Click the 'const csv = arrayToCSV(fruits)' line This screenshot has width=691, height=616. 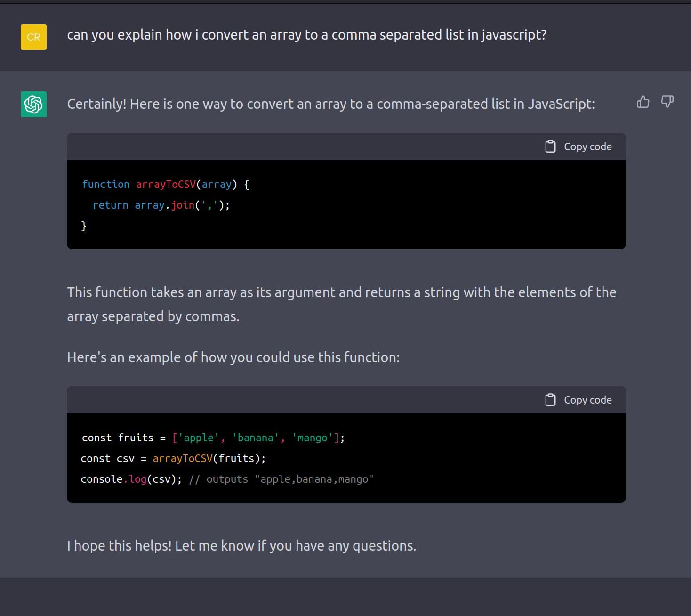[173, 459]
